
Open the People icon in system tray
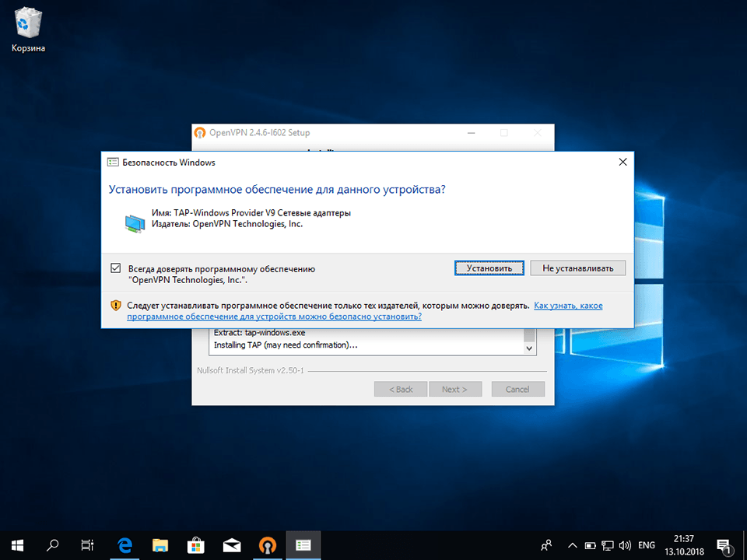pyautogui.click(x=547, y=545)
